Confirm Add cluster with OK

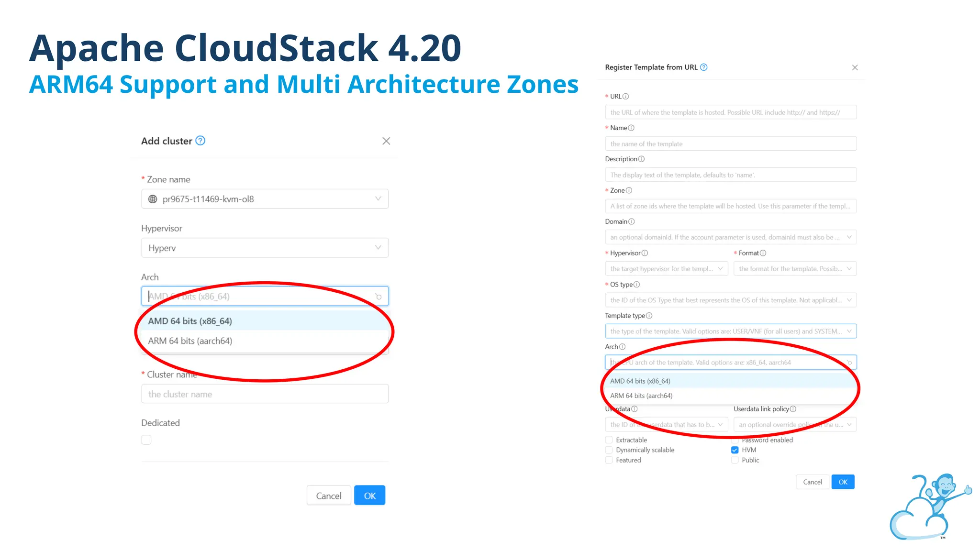[x=369, y=496]
